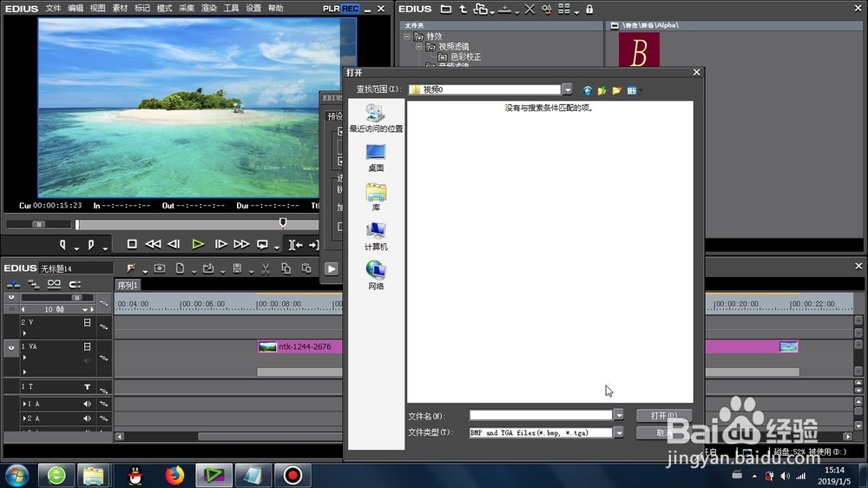Toggle sync lock on the 2 V track

tap(103, 326)
